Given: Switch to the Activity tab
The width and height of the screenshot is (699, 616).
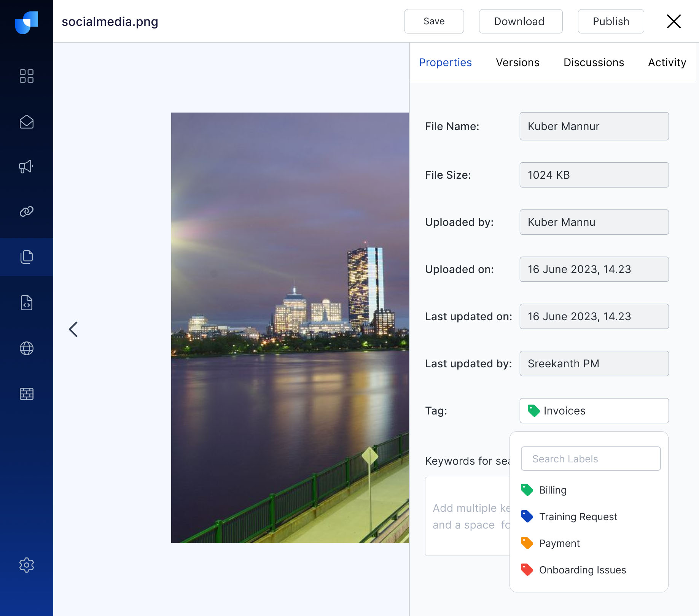Looking at the screenshot, I should coord(667,62).
